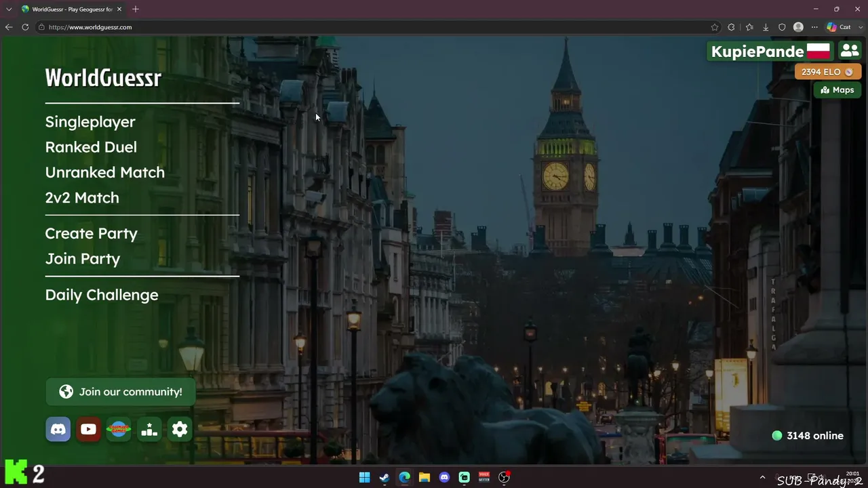Open the Copilot Czat button
This screenshot has width=868, height=488.
pyautogui.click(x=839, y=27)
